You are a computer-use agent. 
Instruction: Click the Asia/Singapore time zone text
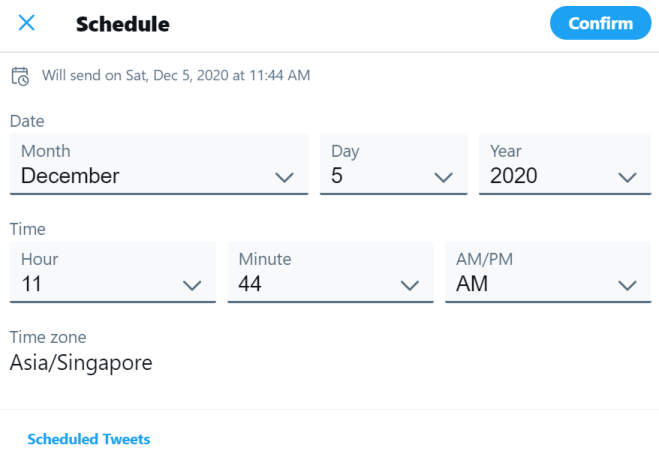click(81, 363)
